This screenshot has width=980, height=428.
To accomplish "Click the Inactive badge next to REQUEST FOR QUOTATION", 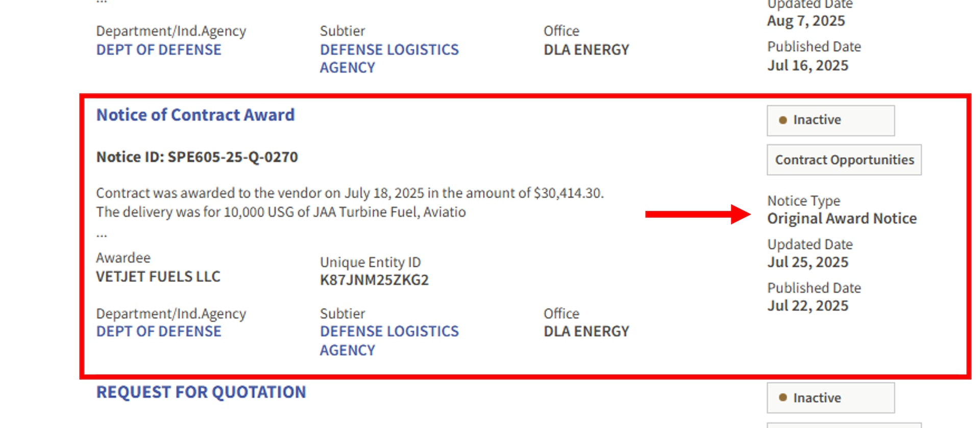I will [830, 398].
